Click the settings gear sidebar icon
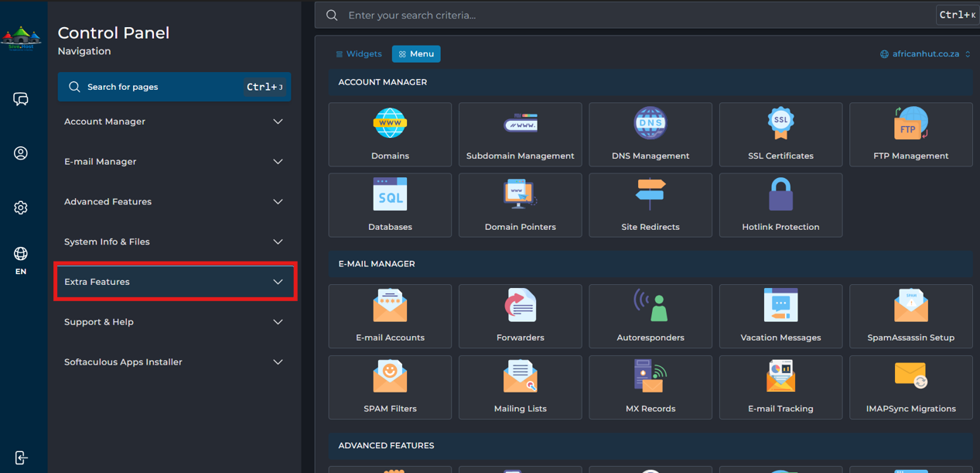Viewport: 980px width, 473px height. click(x=21, y=207)
